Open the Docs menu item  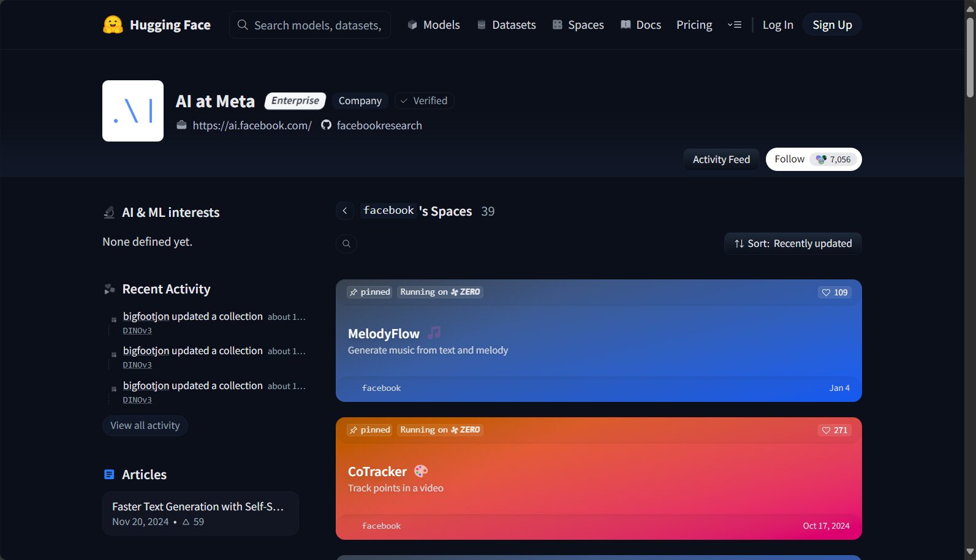click(x=640, y=25)
